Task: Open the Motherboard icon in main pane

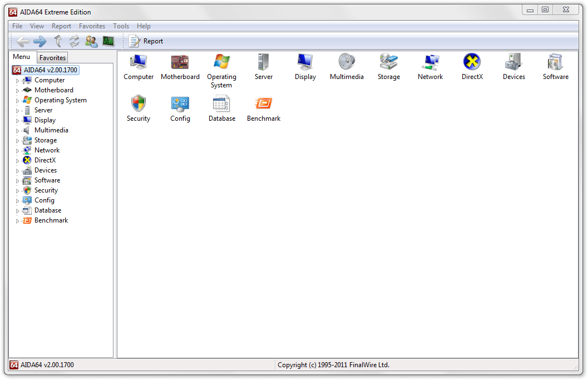Action: click(x=180, y=62)
